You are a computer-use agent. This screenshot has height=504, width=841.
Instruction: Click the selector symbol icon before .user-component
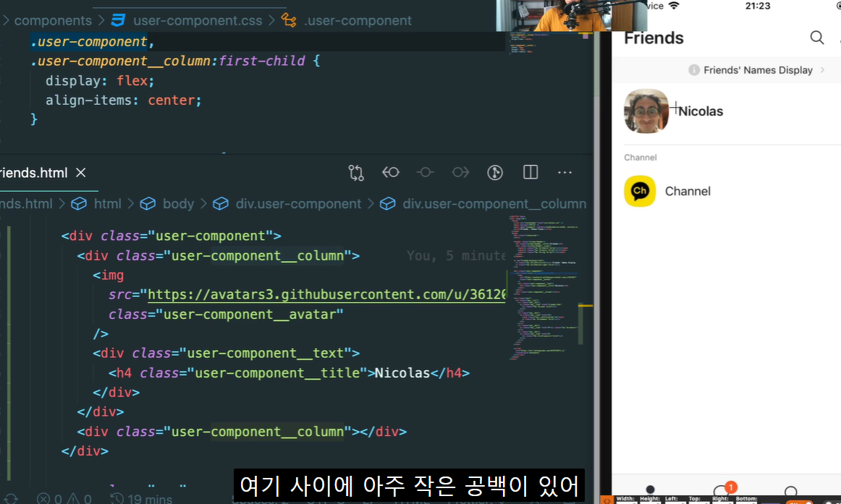coord(289,20)
